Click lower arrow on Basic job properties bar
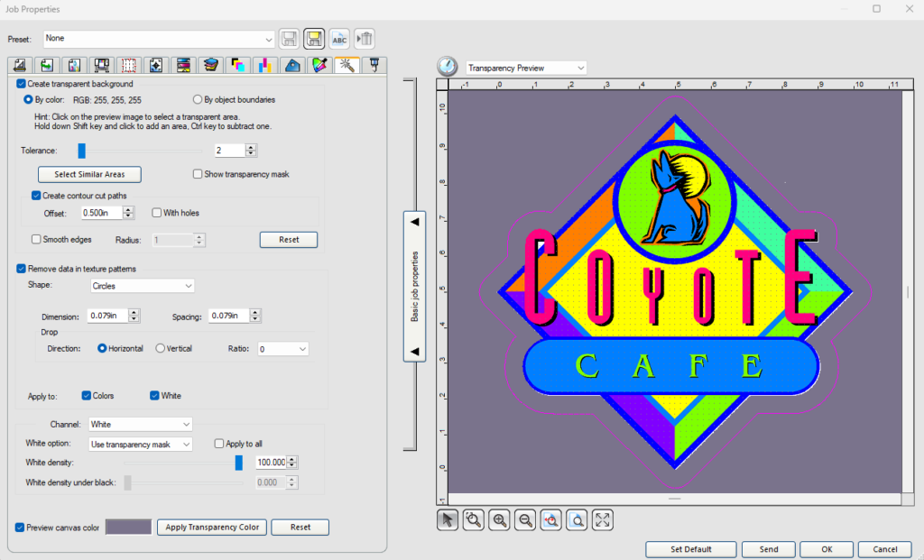Viewport: 924px width, 560px height. click(415, 352)
